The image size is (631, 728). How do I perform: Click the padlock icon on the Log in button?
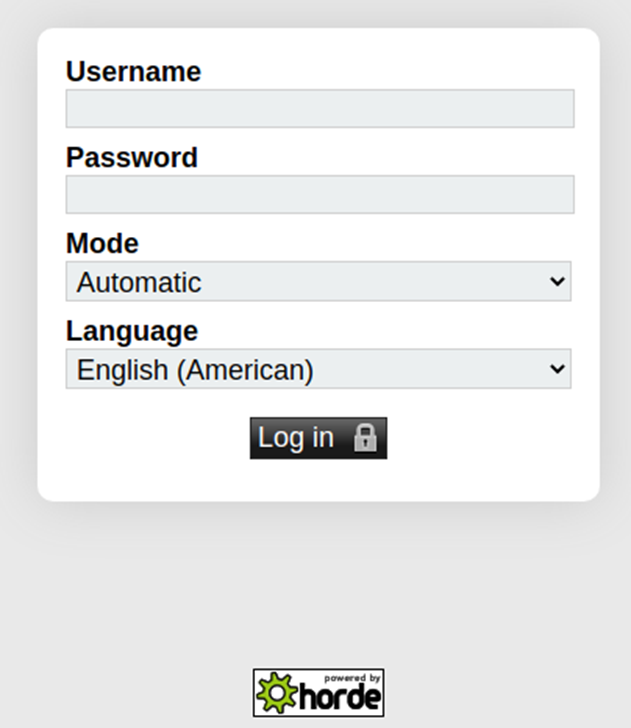pyautogui.click(x=365, y=437)
